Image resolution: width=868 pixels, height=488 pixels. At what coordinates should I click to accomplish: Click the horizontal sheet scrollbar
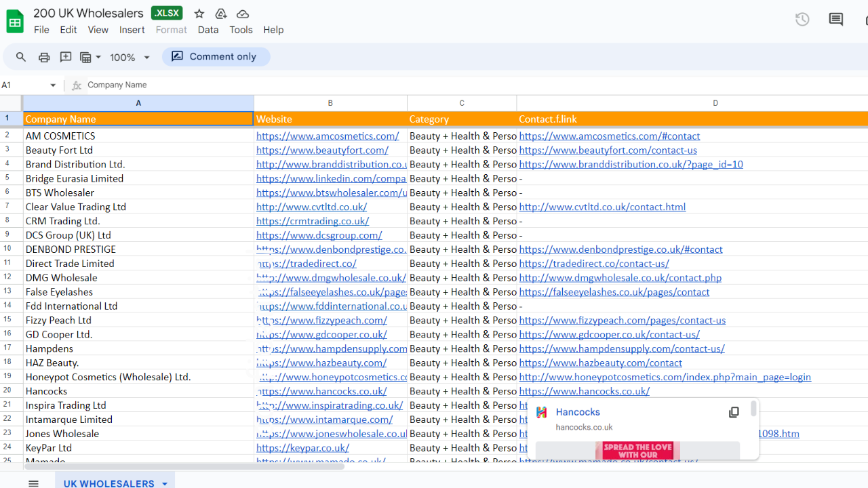(184, 466)
